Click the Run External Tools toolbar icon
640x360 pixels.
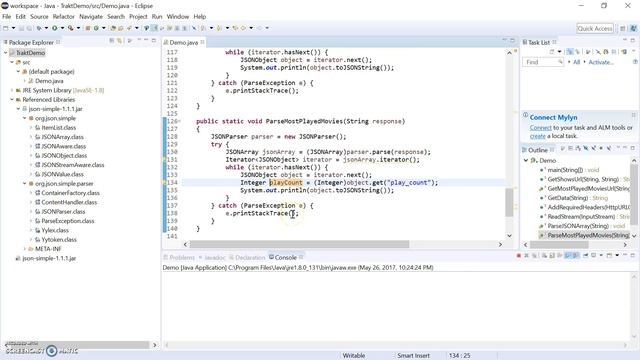point(71,28)
